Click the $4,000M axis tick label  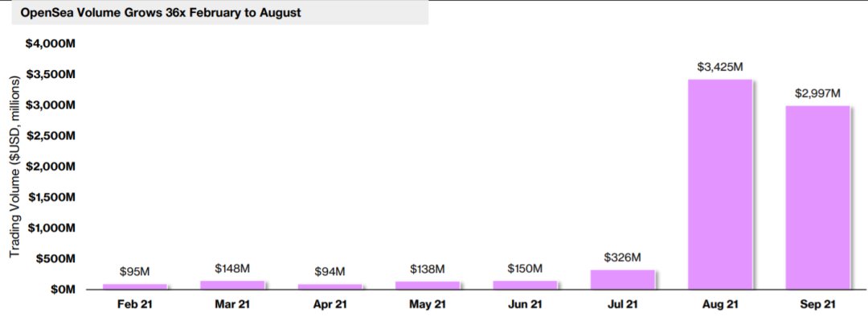point(51,43)
